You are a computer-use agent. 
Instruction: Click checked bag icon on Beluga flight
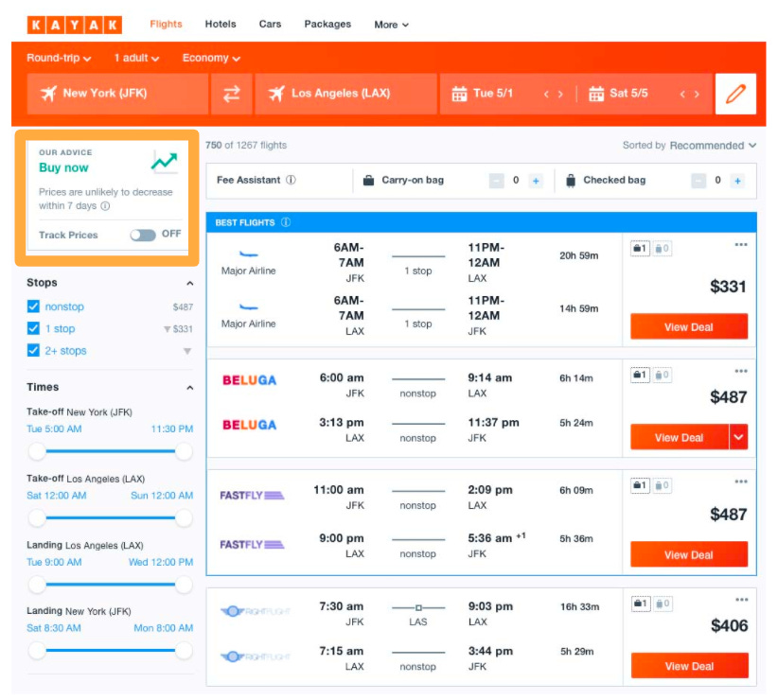[662, 375]
